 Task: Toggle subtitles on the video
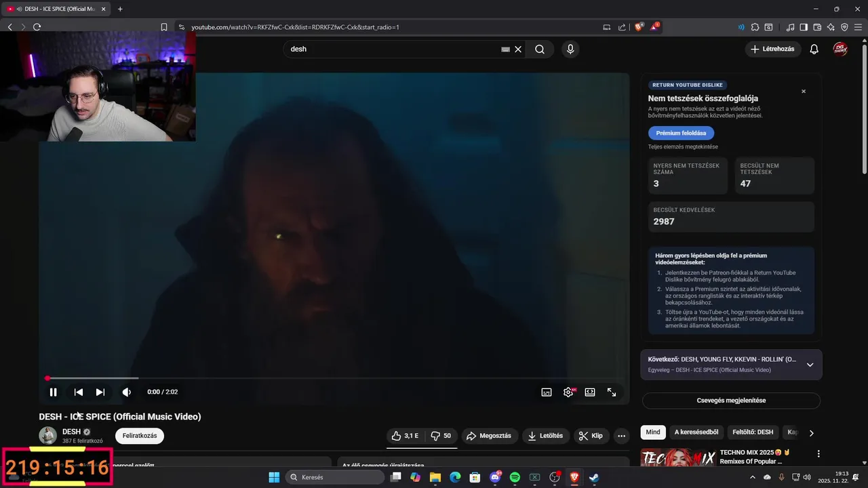pyautogui.click(x=547, y=392)
